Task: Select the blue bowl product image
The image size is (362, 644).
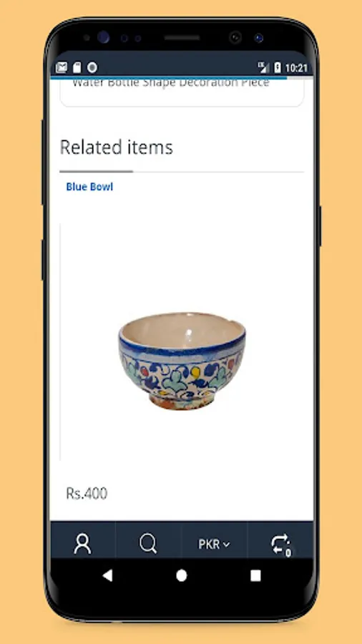Action: pos(182,361)
